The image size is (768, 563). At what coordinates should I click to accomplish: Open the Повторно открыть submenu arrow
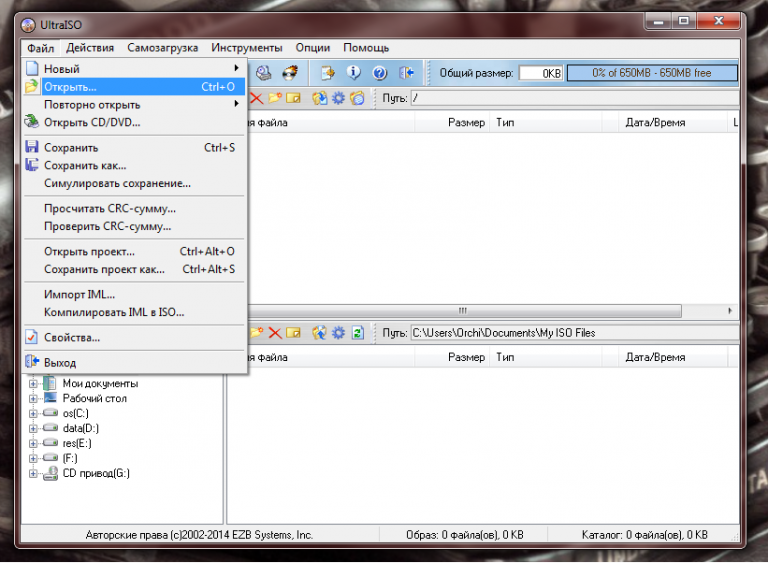(x=237, y=104)
